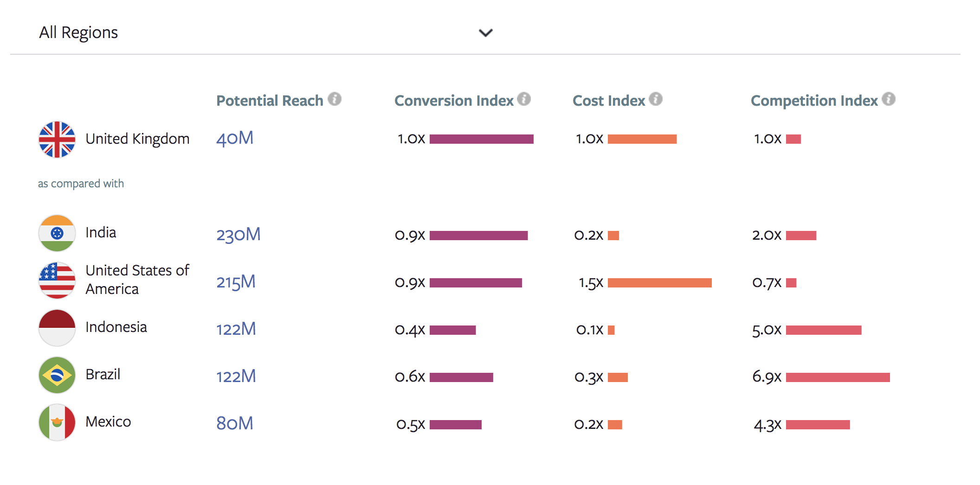Screen dimensions: 980x485
Task: Click the Cost Index info icon
Action: pyautogui.click(x=655, y=99)
